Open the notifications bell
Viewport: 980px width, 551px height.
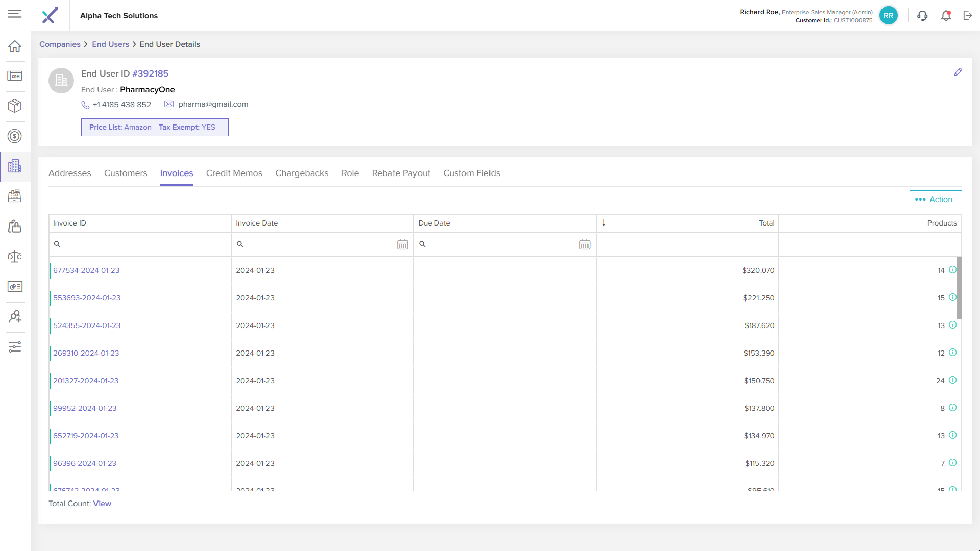[946, 16]
